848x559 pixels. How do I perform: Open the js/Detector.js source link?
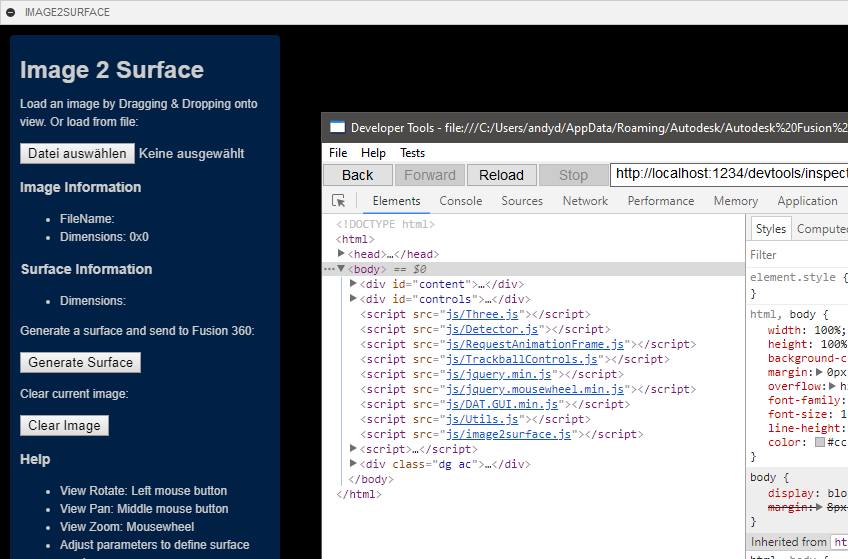point(492,329)
